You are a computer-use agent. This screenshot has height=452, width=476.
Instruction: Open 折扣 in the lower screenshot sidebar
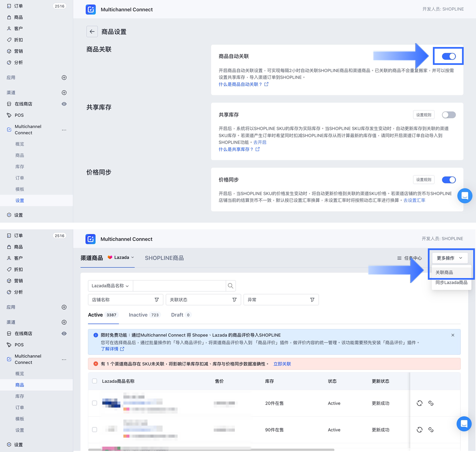coord(18,270)
